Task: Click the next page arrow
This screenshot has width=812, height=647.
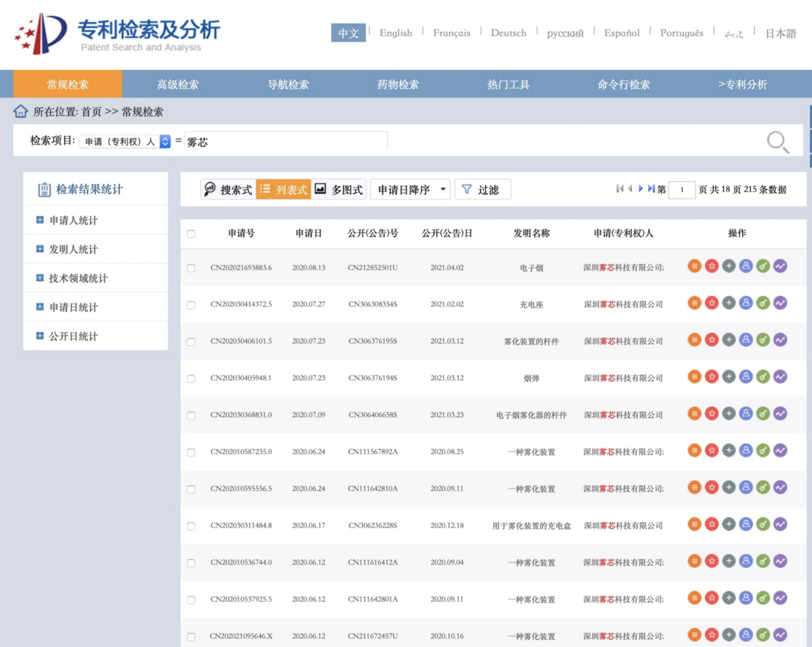Action: pyautogui.click(x=641, y=189)
